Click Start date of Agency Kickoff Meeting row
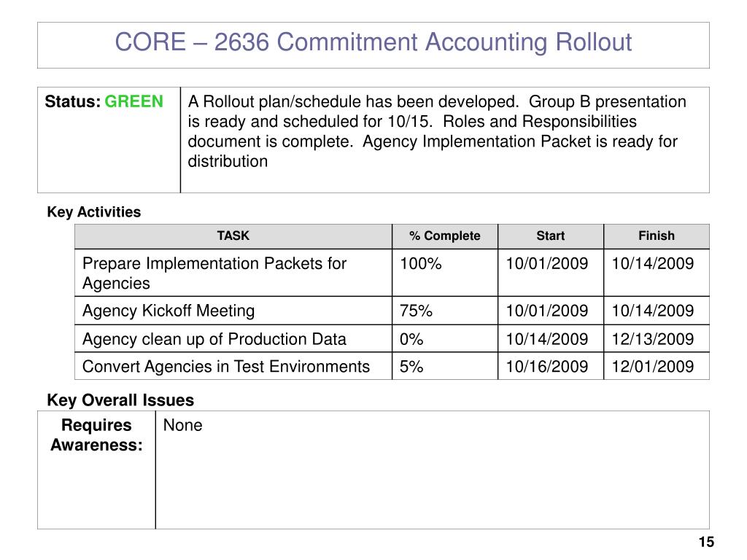 551,311
